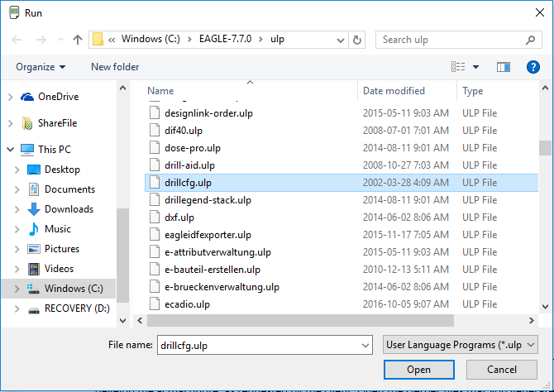Expand the ShareFile tree node

(x=10, y=123)
